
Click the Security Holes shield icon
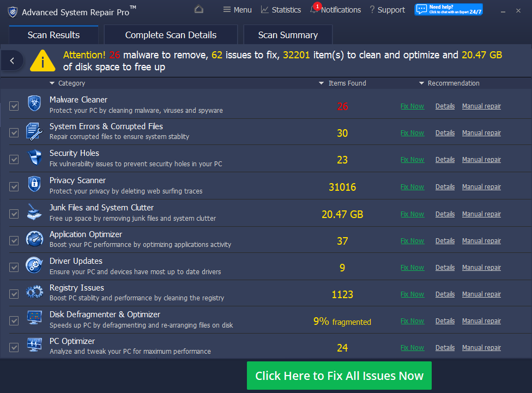point(34,158)
